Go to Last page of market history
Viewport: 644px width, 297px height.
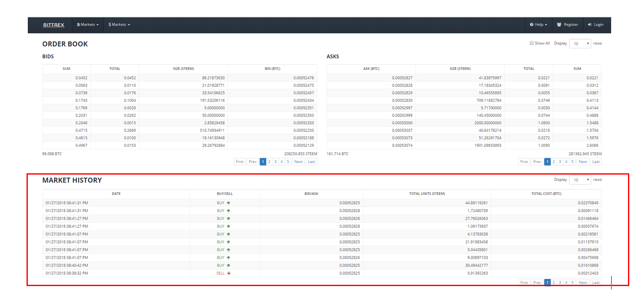pyautogui.click(x=596, y=282)
